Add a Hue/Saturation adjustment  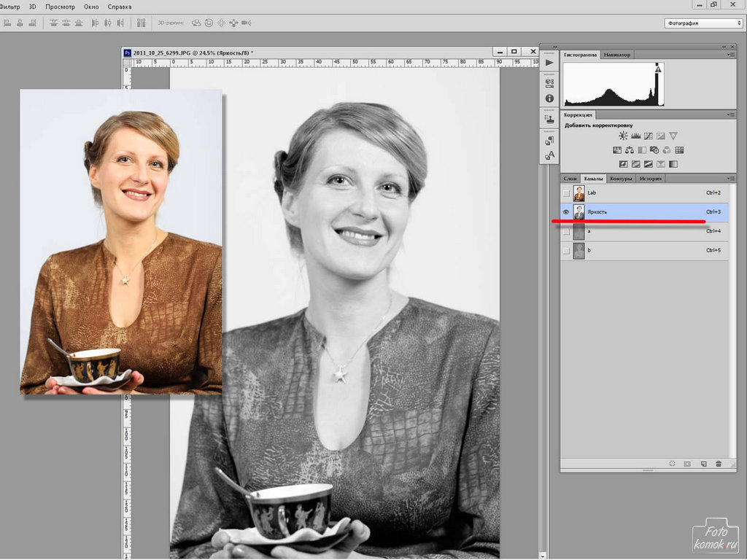tap(617, 150)
